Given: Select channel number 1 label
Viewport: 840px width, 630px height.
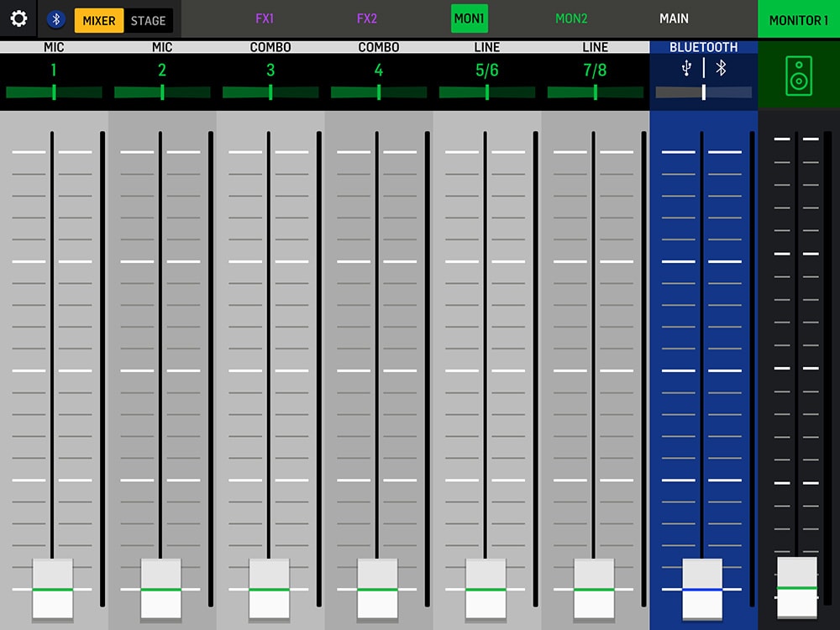Looking at the screenshot, I should (x=54, y=71).
